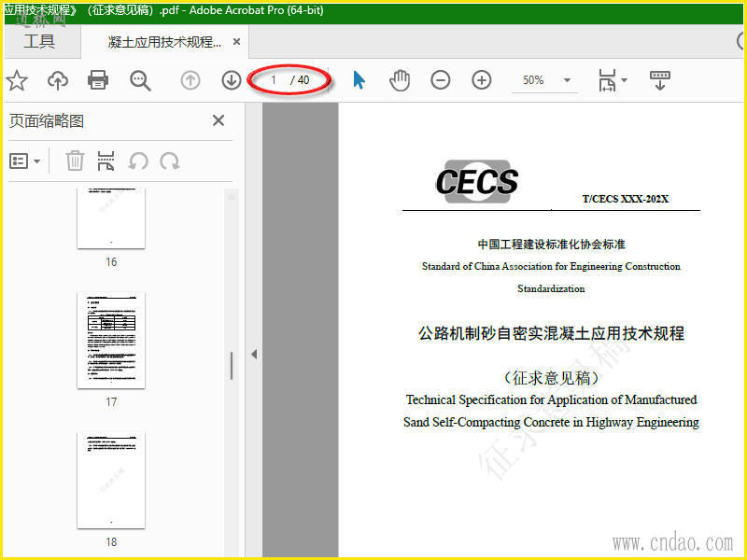Print the document
This screenshot has width=747, height=560.
click(x=98, y=80)
